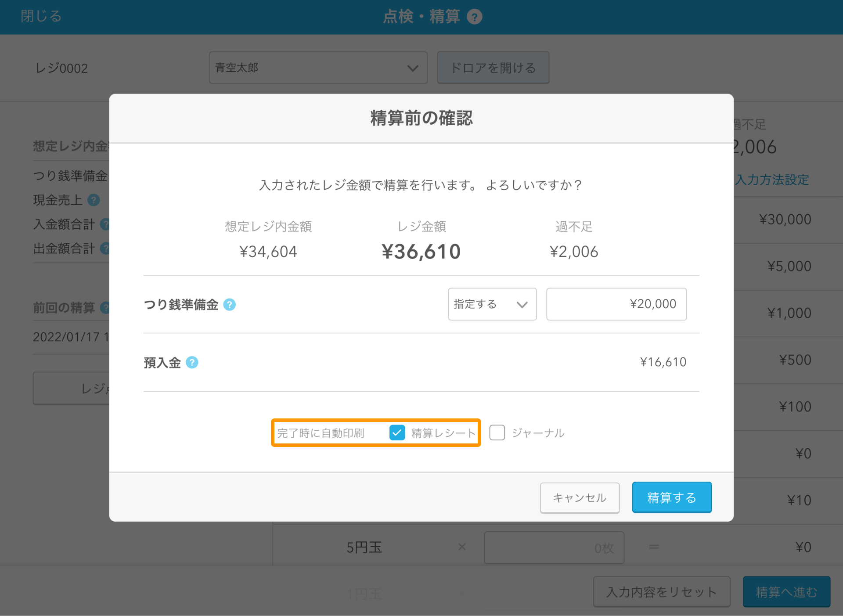Uncheck the 精算レシート checkbox
This screenshot has width=843, height=616.
coord(397,432)
